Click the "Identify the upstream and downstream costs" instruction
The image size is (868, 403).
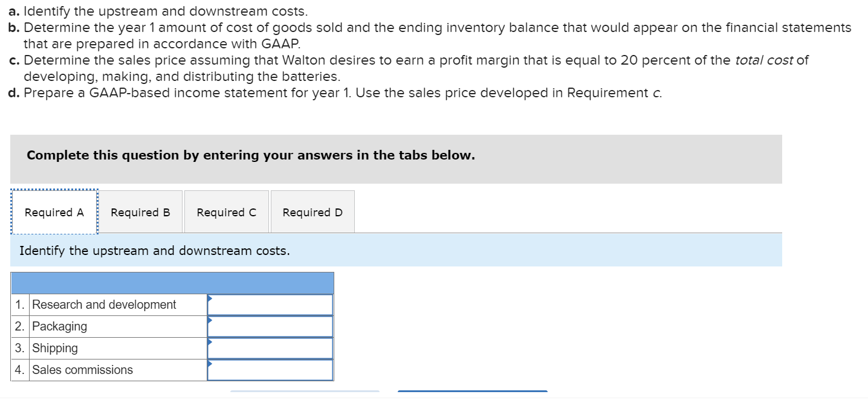point(155,250)
